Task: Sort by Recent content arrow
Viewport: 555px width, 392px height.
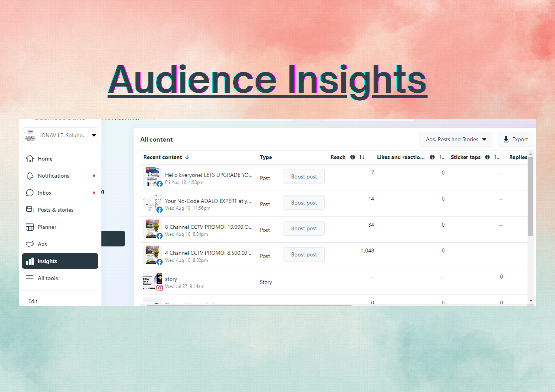Action: pos(187,157)
